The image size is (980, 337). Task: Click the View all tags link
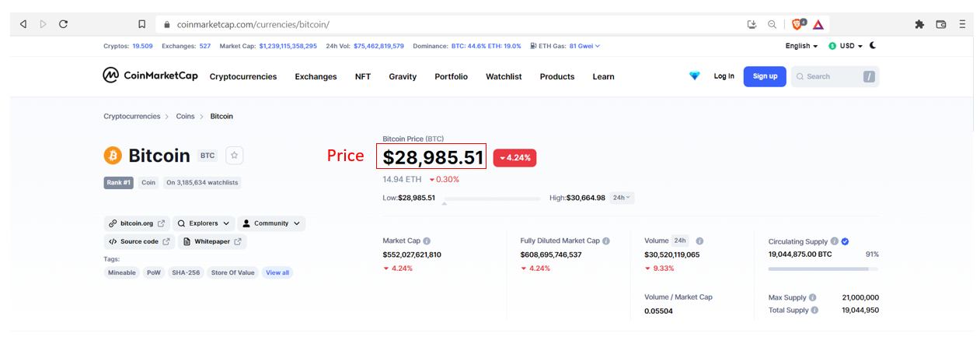(277, 272)
